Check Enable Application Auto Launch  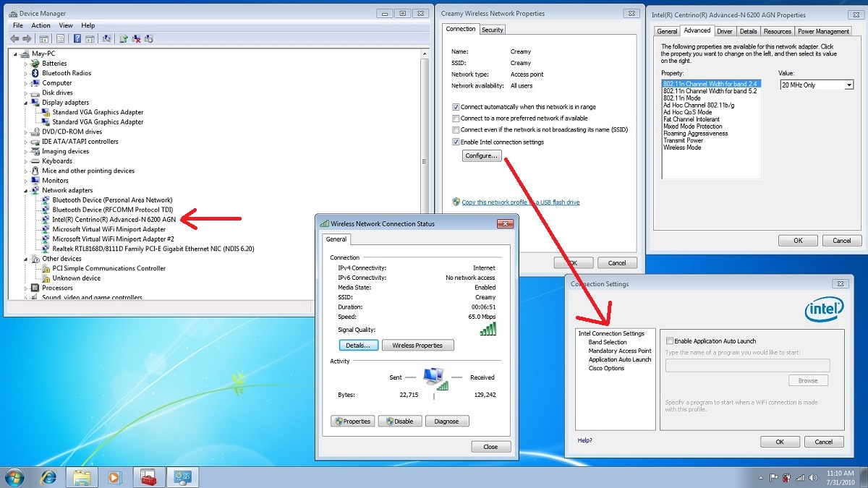pos(670,341)
